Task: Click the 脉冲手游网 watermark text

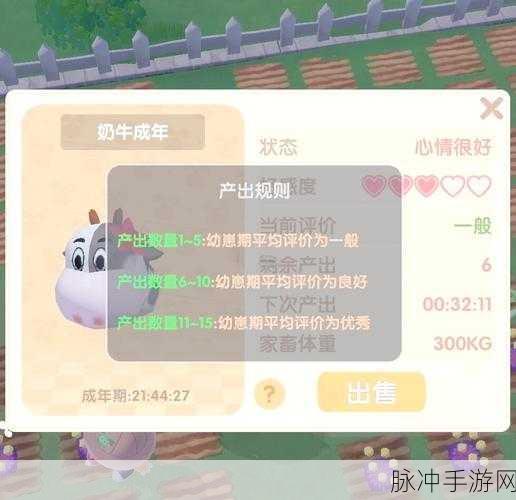Action: coord(453,481)
